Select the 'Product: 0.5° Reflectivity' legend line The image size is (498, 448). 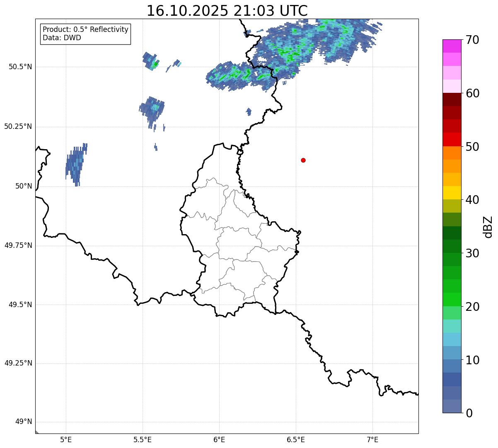click(x=85, y=30)
